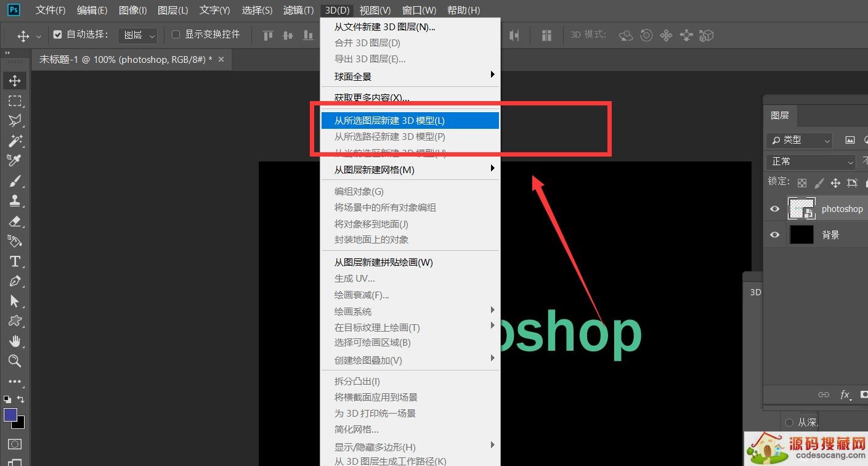Select the Move tool in the toolbox
This screenshot has height=466, width=868.
click(15, 81)
